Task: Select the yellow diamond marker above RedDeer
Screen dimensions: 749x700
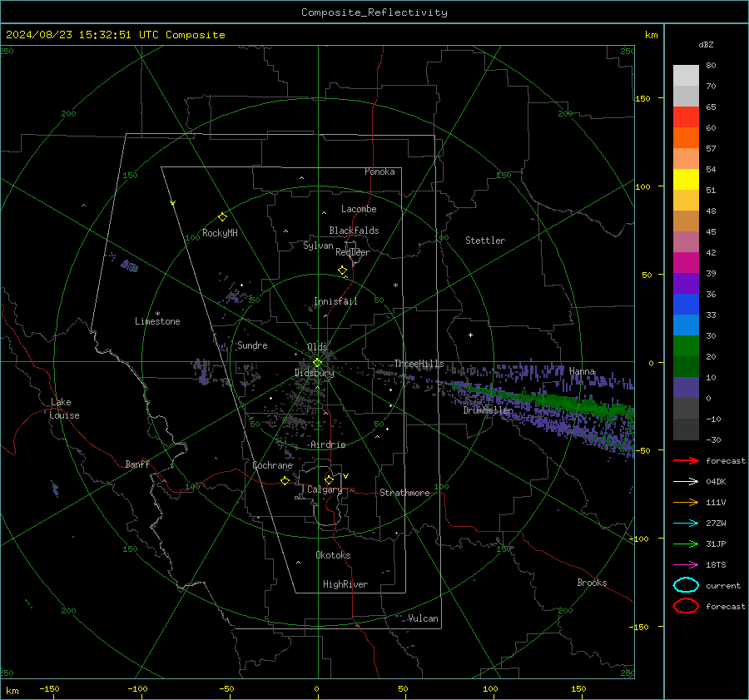Action: [x=342, y=271]
